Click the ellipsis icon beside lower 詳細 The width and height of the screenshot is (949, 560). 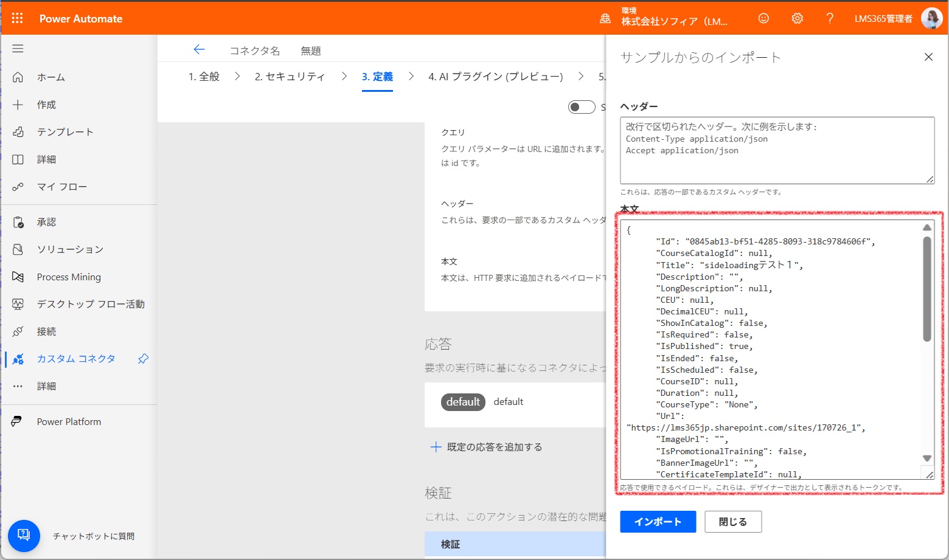(18, 386)
